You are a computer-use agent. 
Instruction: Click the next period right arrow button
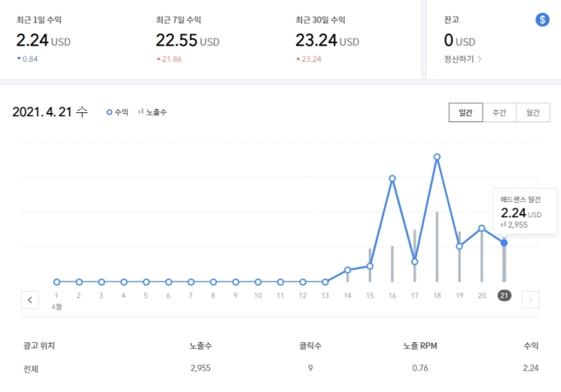click(531, 300)
